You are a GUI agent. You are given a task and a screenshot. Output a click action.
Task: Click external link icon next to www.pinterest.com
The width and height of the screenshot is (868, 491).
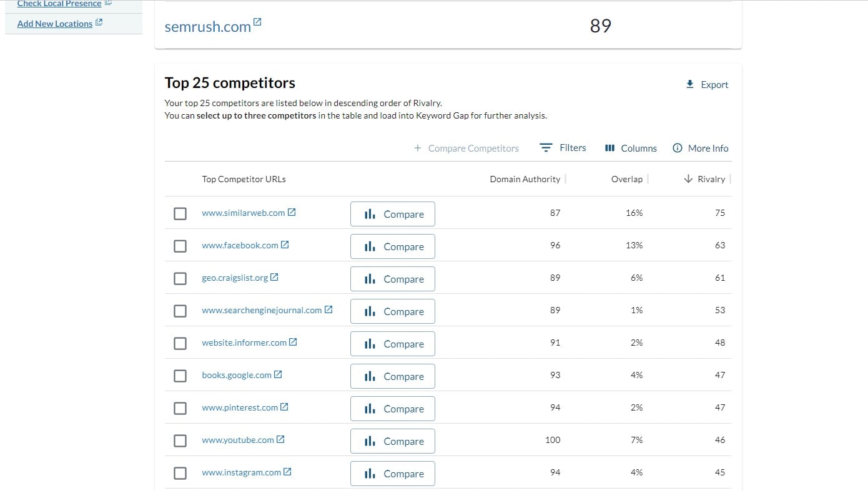pyautogui.click(x=284, y=407)
